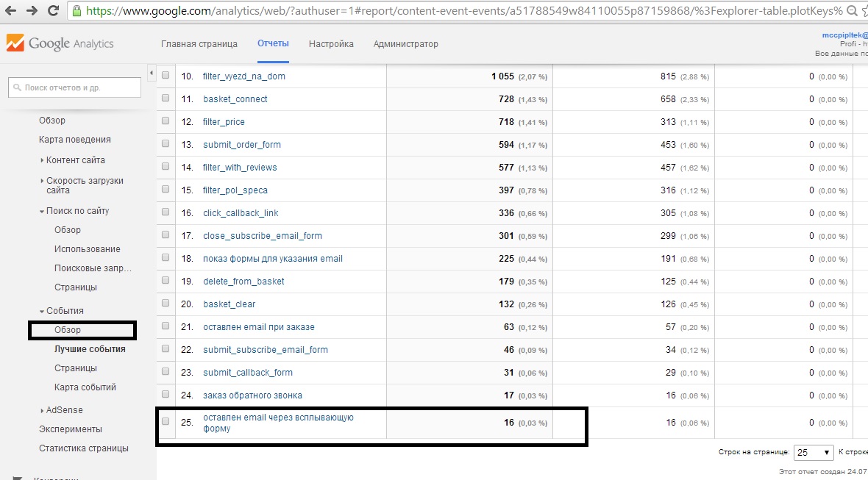Open показ формы для указания email link
This screenshot has width=868, height=480.
pos(273,258)
